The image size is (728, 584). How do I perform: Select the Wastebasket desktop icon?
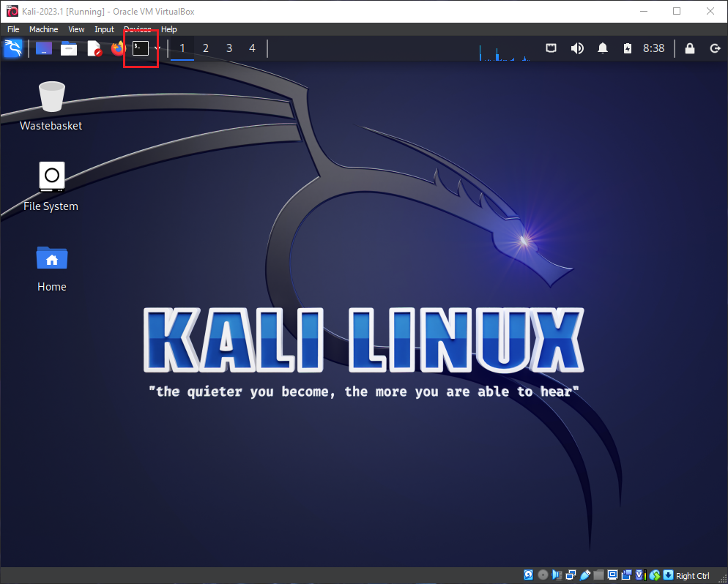51,106
